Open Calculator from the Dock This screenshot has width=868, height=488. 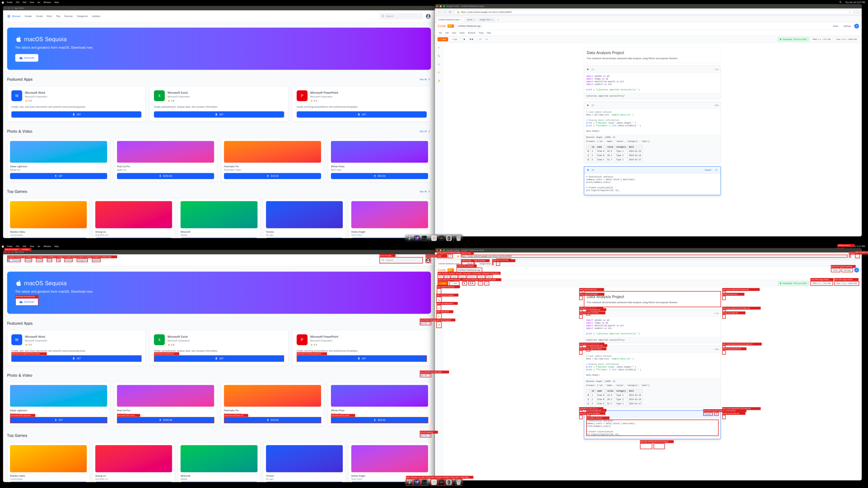449,238
